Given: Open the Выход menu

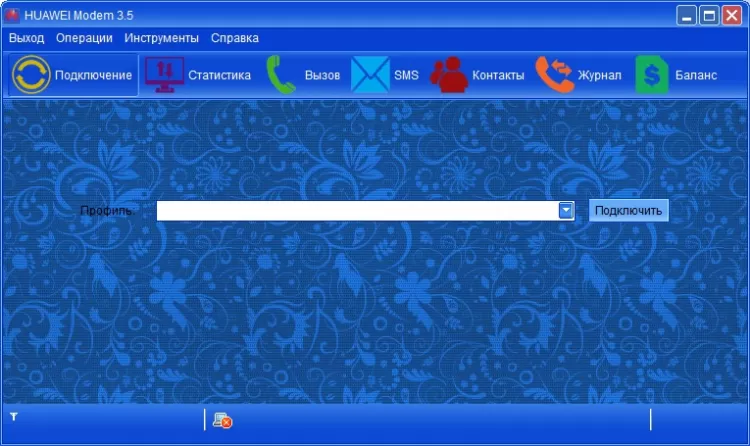Looking at the screenshot, I should coord(26,38).
